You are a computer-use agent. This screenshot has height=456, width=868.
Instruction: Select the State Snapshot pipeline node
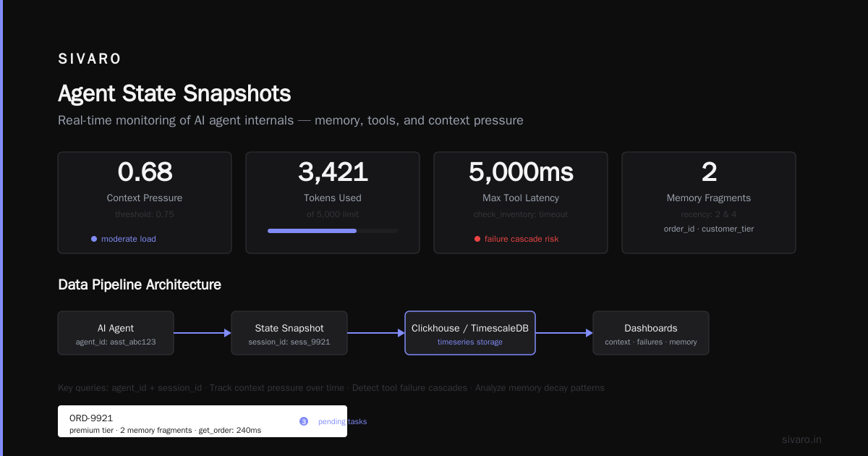point(289,333)
